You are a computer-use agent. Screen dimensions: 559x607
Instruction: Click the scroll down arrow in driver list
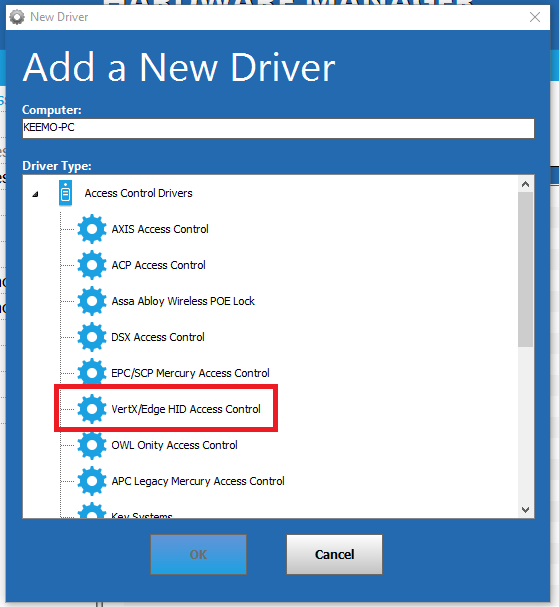(525, 509)
